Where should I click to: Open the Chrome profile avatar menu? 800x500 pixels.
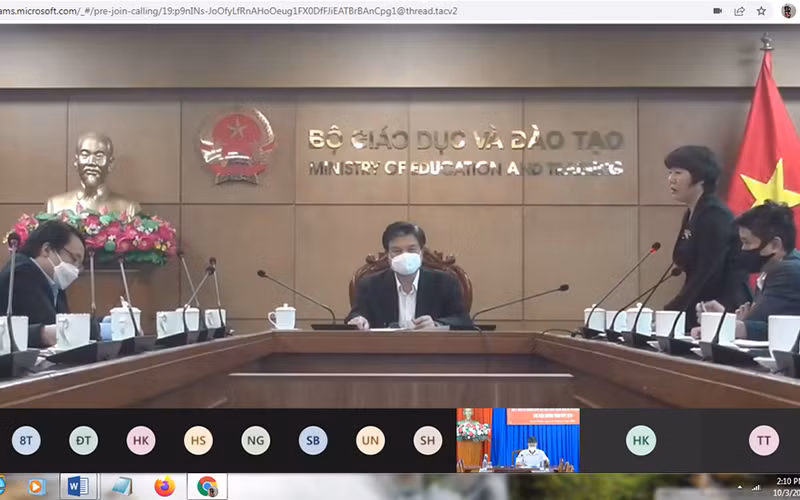788,11
